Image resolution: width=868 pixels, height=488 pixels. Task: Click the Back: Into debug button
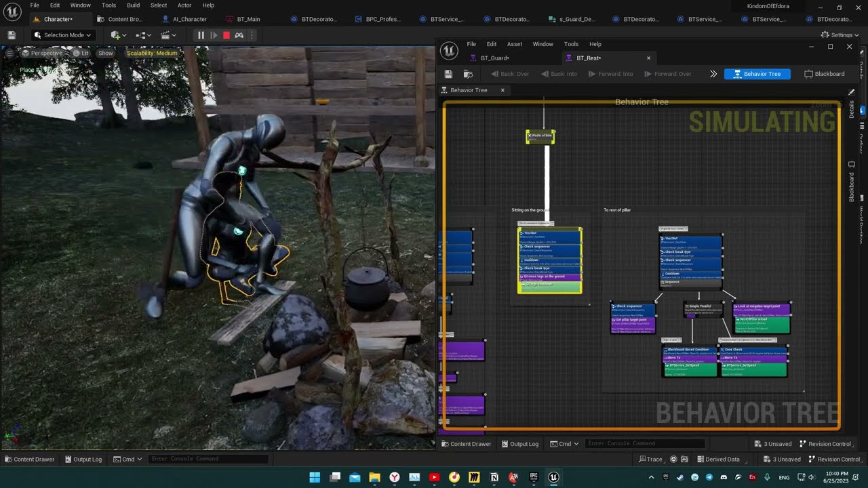pos(559,74)
